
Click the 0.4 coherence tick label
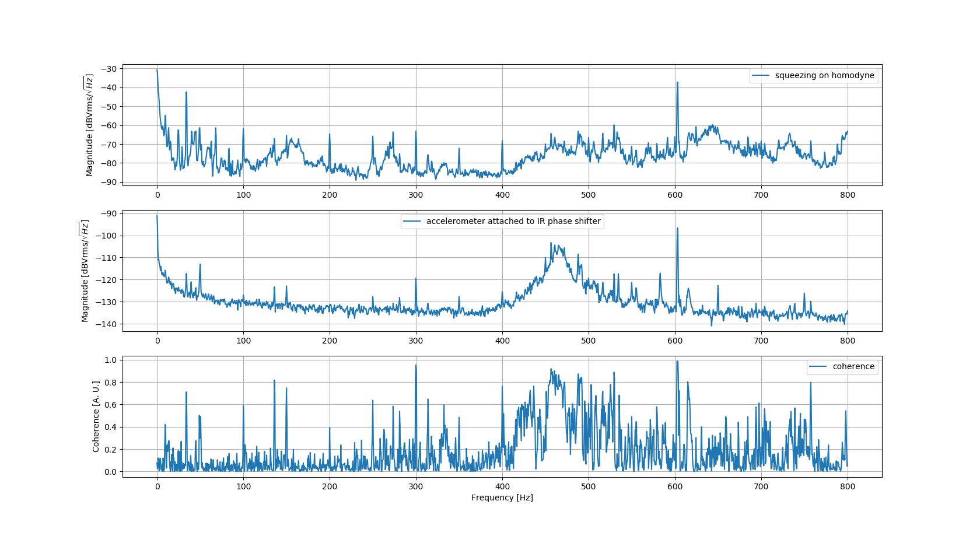(111, 427)
